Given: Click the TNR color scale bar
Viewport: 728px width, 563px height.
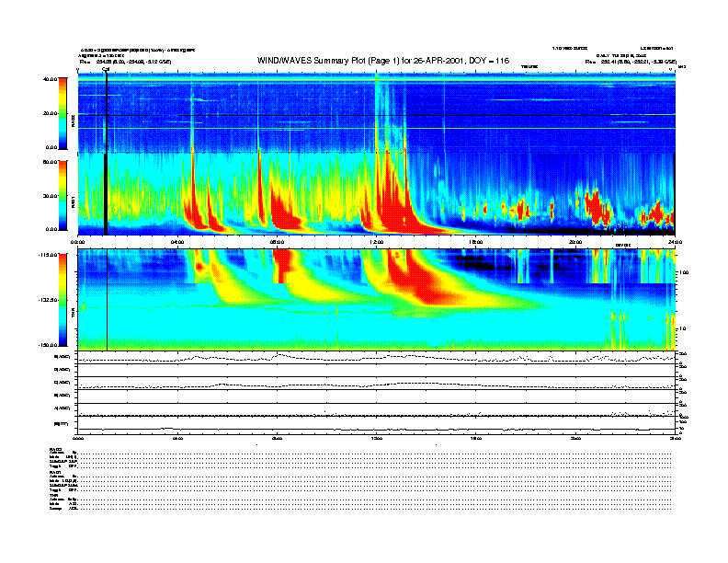Looking at the screenshot, I should coord(63,300).
